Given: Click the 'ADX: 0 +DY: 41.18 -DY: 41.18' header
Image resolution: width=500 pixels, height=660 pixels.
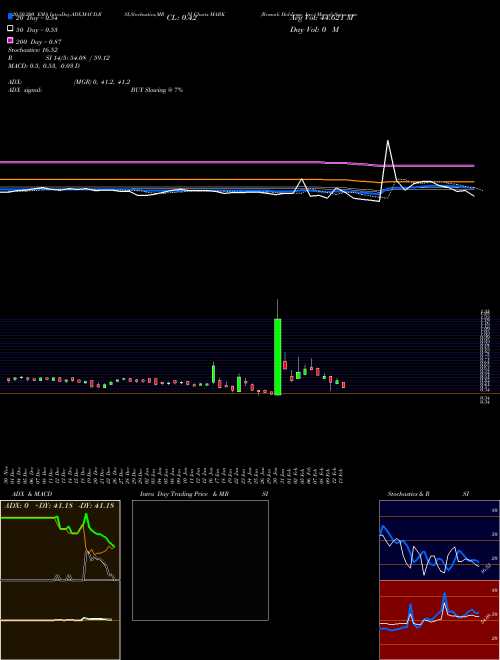Looking at the screenshot, I should [59, 506].
